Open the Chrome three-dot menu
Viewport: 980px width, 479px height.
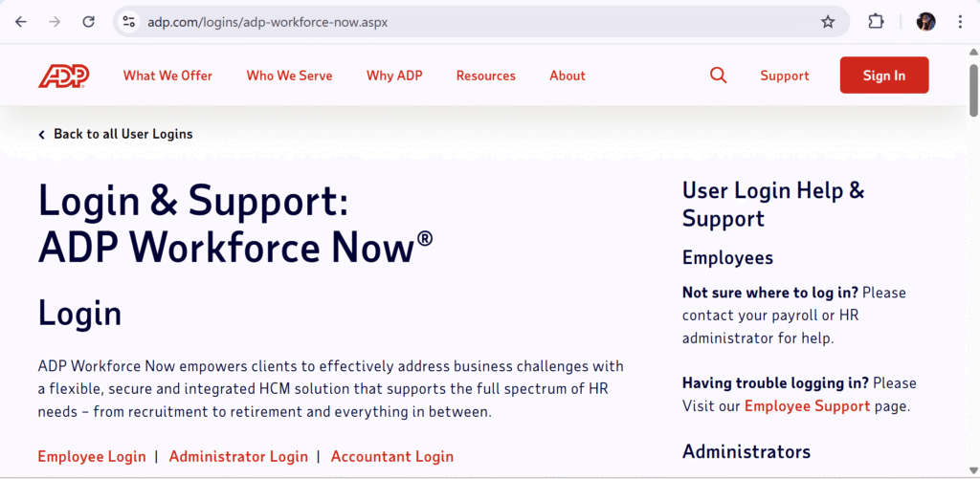[960, 22]
